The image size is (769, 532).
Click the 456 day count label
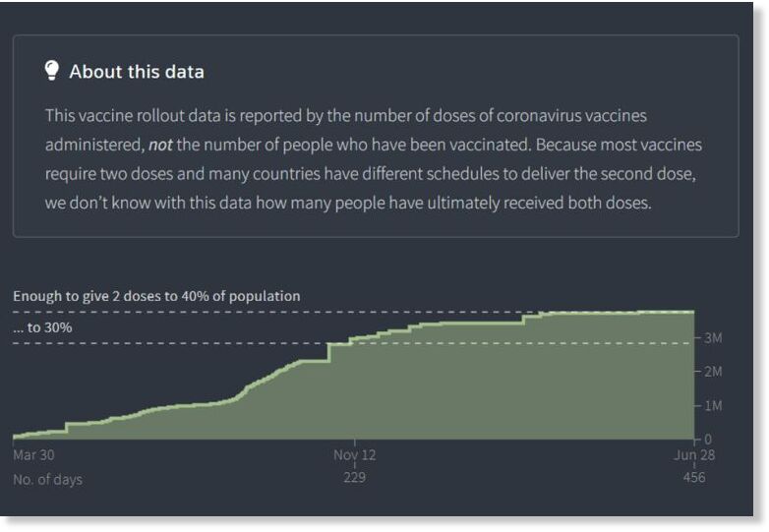click(x=694, y=477)
